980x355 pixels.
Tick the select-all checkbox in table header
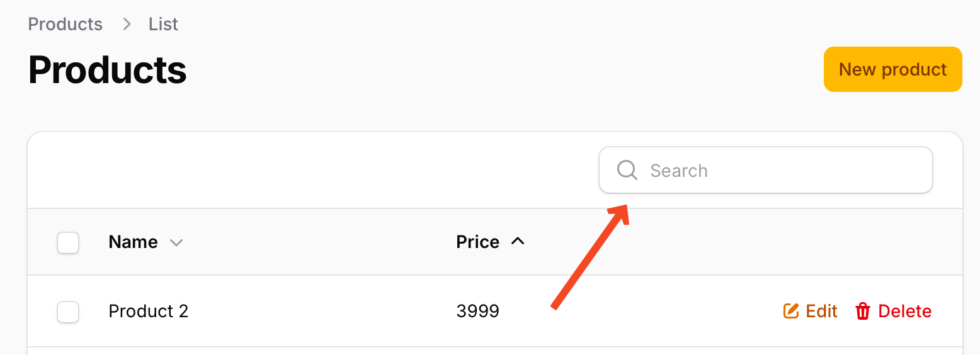[x=68, y=243]
